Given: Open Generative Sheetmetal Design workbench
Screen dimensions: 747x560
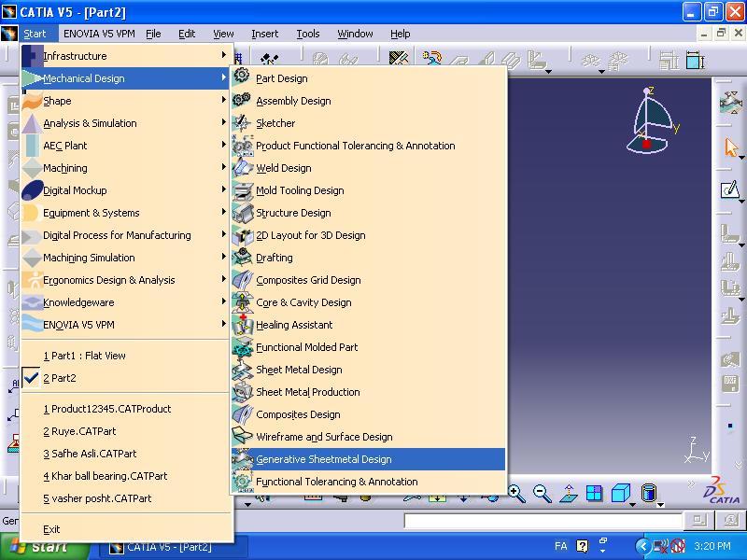Looking at the screenshot, I should coord(323,459).
